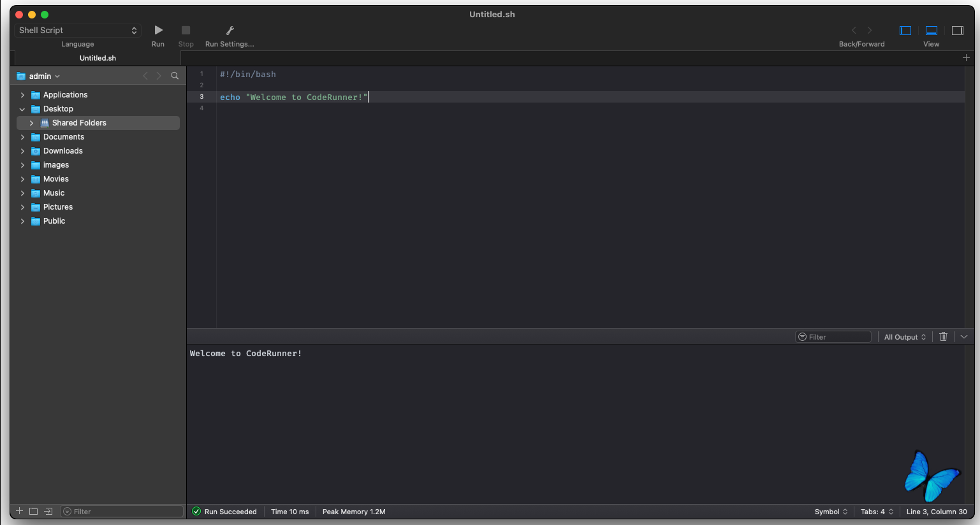Close the window with the red button
The width and height of the screenshot is (980, 525).
tap(19, 15)
